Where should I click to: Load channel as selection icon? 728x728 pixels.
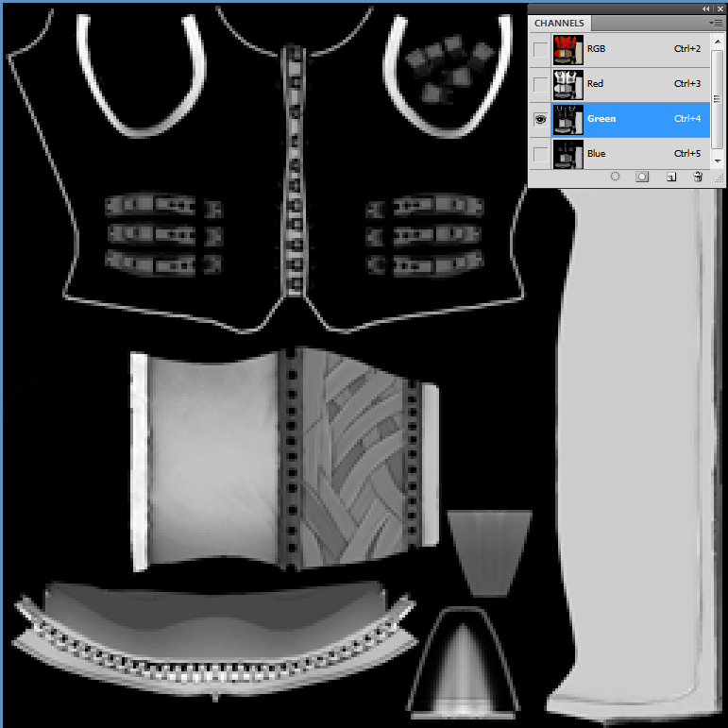click(x=615, y=177)
